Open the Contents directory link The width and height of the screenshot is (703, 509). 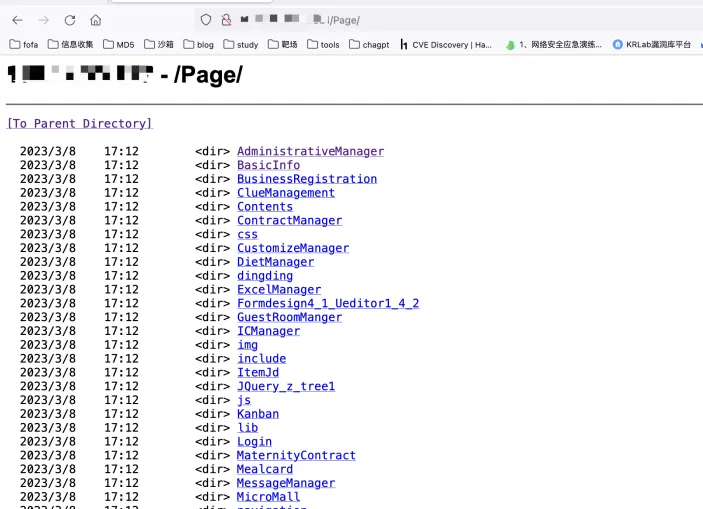(x=265, y=207)
